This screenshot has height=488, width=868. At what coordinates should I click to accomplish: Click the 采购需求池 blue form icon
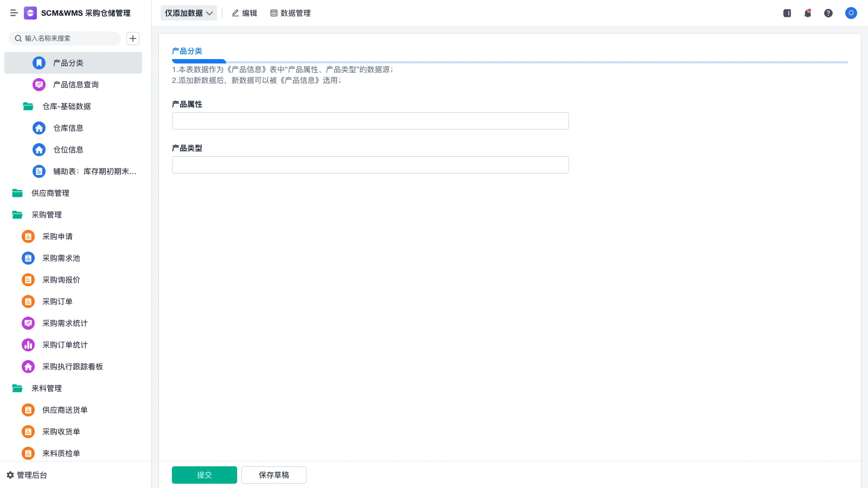click(x=28, y=258)
